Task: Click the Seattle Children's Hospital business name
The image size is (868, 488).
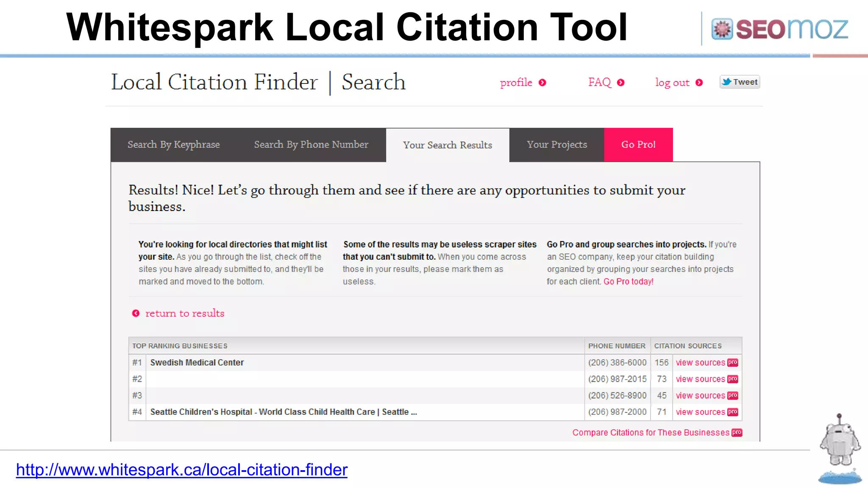Action: pyautogui.click(x=284, y=412)
